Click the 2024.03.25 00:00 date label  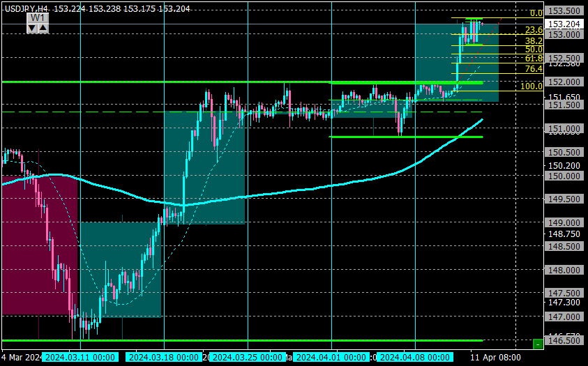point(248,358)
